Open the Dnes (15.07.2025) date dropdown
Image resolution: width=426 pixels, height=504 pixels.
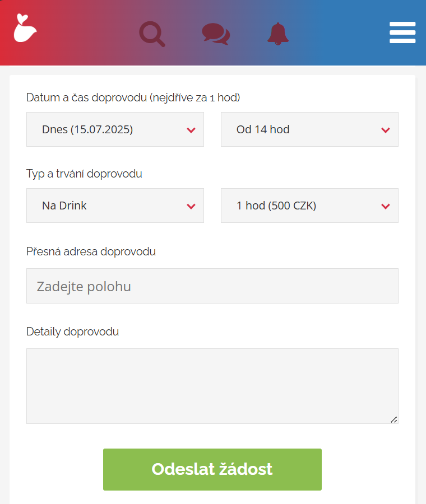pos(115,129)
